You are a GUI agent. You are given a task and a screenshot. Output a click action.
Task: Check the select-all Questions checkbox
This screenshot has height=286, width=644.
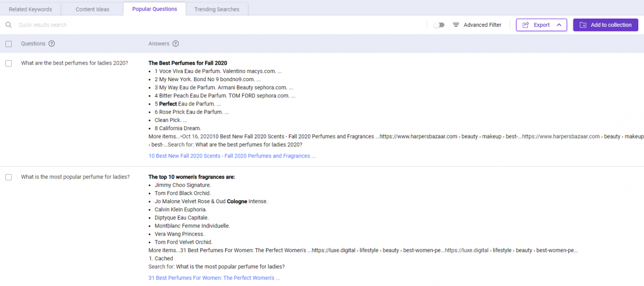[9, 44]
